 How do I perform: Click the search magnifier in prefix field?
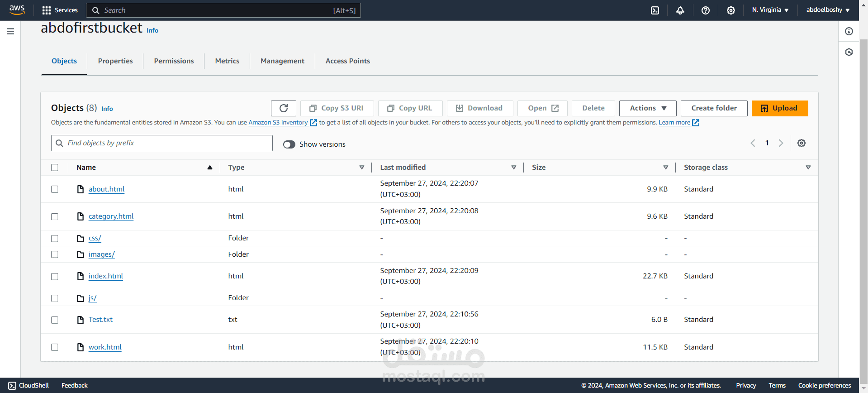tap(59, 143)
